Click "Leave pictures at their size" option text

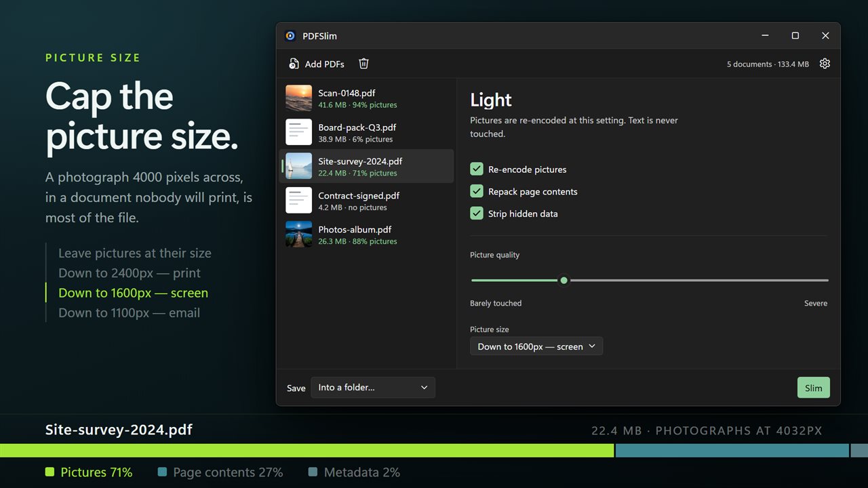click(135, 253)
